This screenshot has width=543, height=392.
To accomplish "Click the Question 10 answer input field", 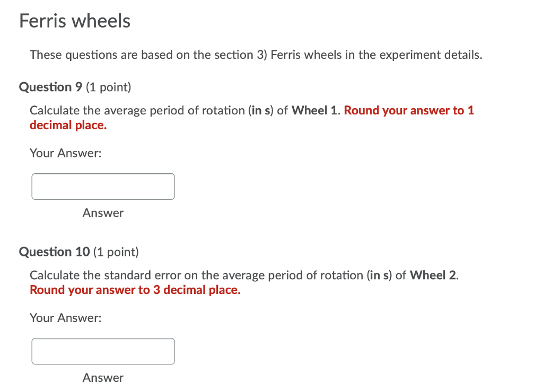I will tap(103, 351).
